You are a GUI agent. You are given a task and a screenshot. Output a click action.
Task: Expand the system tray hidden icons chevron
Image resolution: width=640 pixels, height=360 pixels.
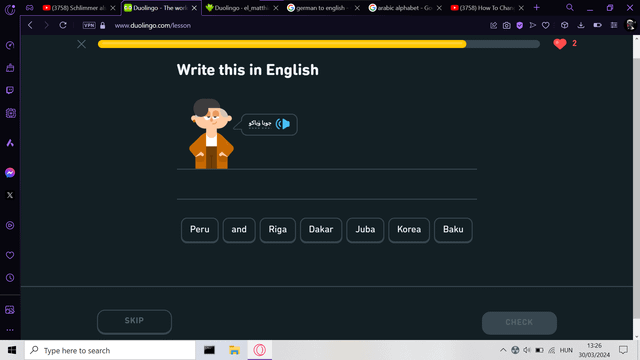503,350
